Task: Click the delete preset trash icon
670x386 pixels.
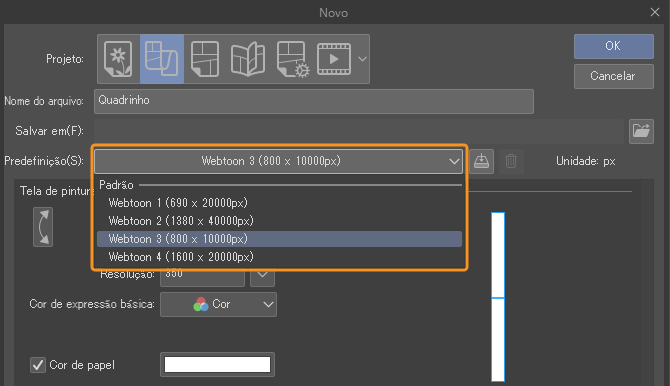Action: (511, 161)
